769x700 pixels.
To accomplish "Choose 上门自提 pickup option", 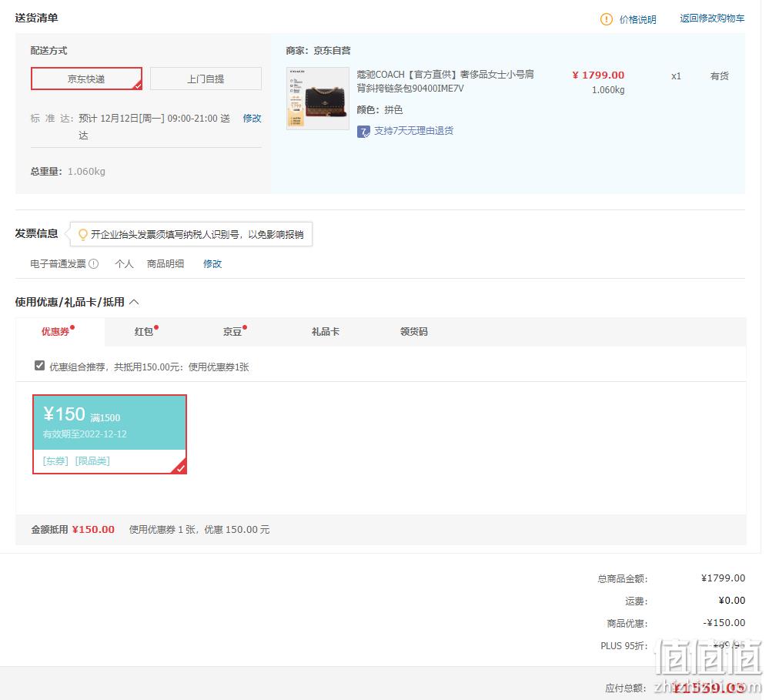I will [x=206, y=79].
